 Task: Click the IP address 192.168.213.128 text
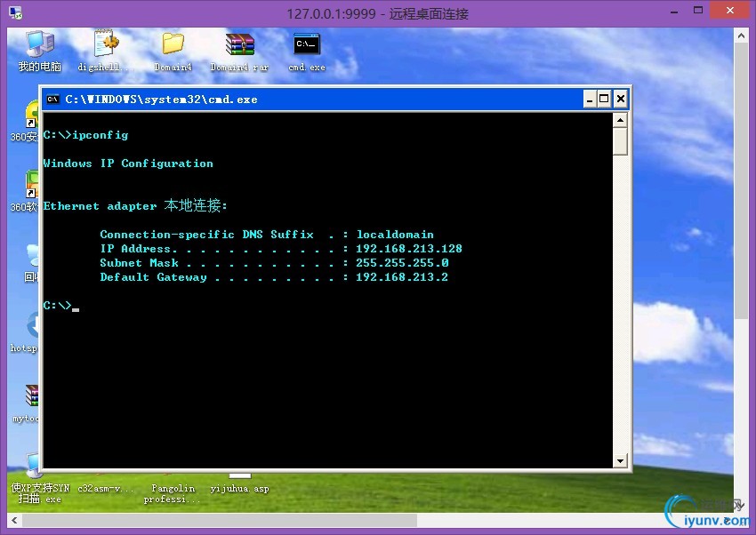coord(409,249)
